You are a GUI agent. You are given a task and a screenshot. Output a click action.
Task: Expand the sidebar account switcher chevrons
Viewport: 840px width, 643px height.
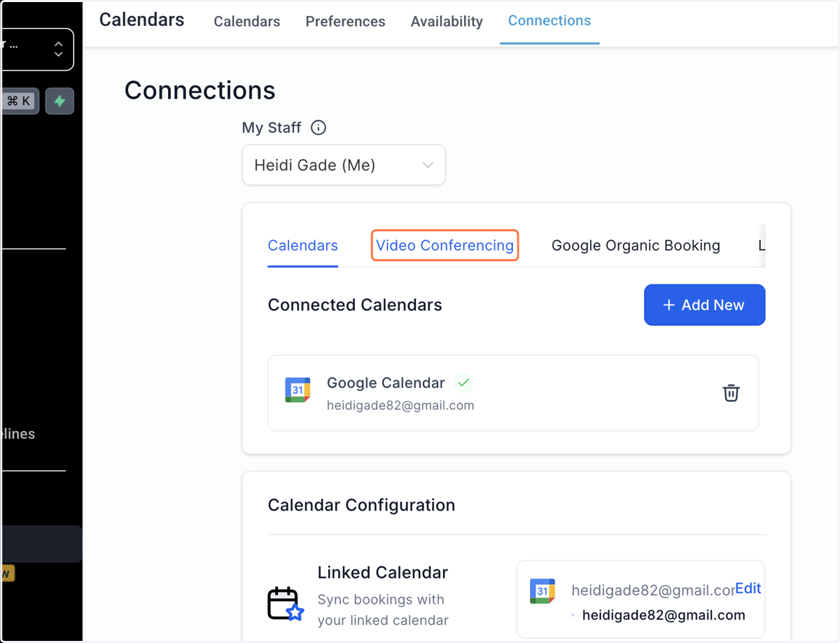(x=58, y=49)
